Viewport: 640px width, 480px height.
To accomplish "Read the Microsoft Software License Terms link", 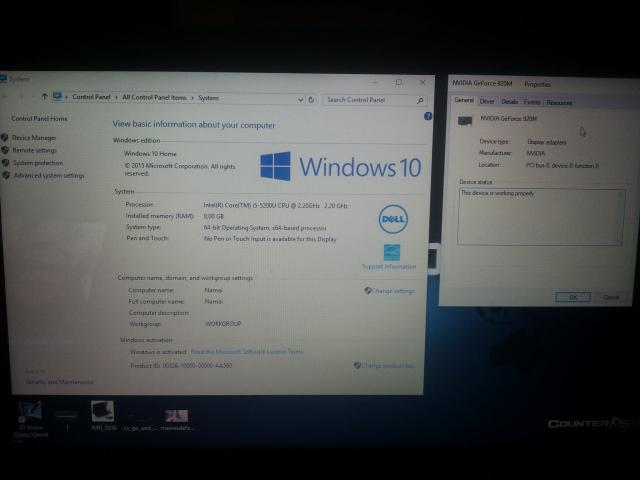I will (247, 352).
